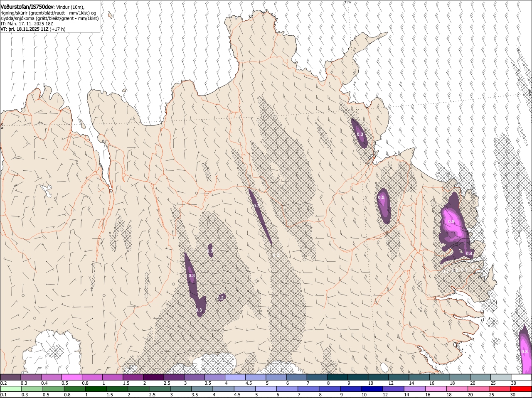Viewport: 532px width, 398px height.
Task: Click the Veðurstofan/IS750dev map title
Action: tap(27, 7)
